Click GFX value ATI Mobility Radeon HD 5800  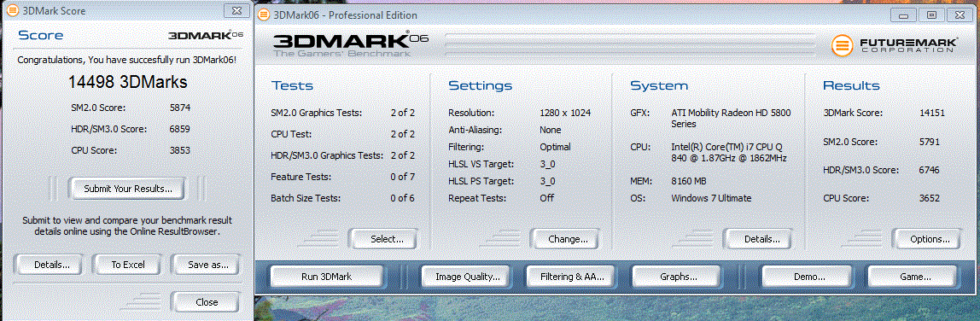732,118
